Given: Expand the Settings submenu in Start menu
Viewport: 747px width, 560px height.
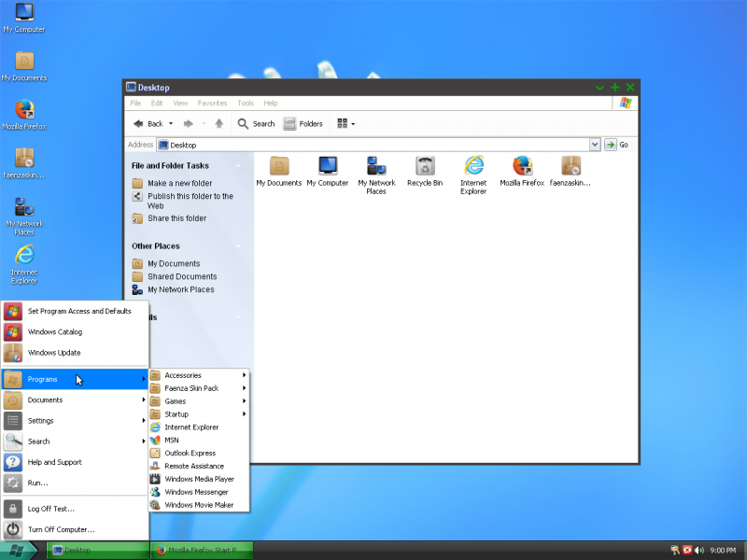Looking at the screenshot, I should pos(75,421).
